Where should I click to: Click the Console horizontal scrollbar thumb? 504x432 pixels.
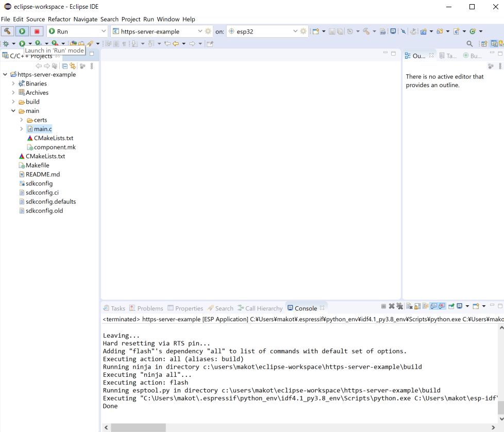pos(138,427)
